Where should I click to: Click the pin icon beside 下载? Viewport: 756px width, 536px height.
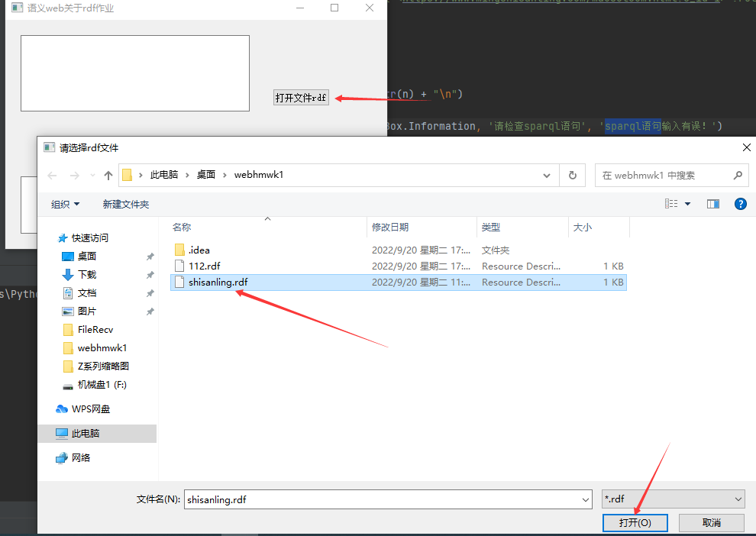(150, 275)
